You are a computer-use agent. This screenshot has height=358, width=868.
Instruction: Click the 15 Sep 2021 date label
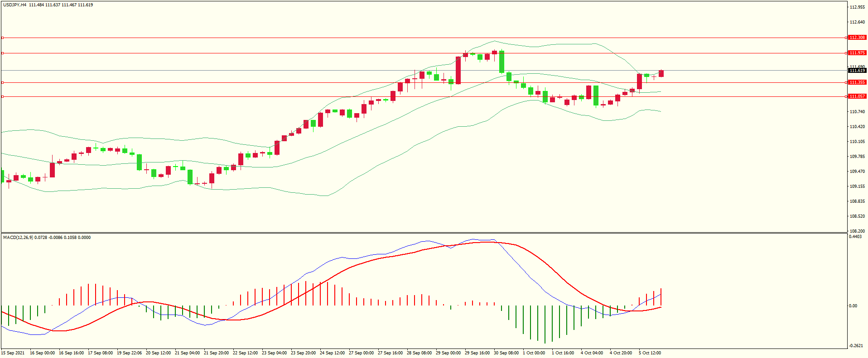tap(13, 353)
